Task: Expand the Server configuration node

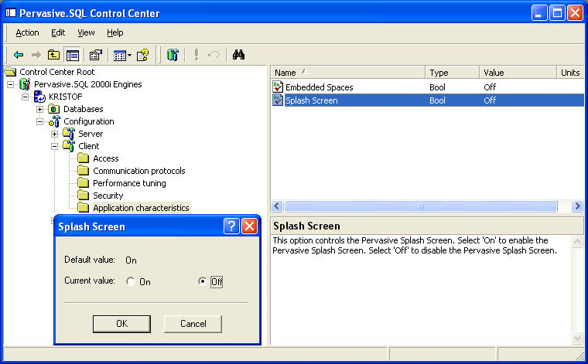Action: [54, 134]
